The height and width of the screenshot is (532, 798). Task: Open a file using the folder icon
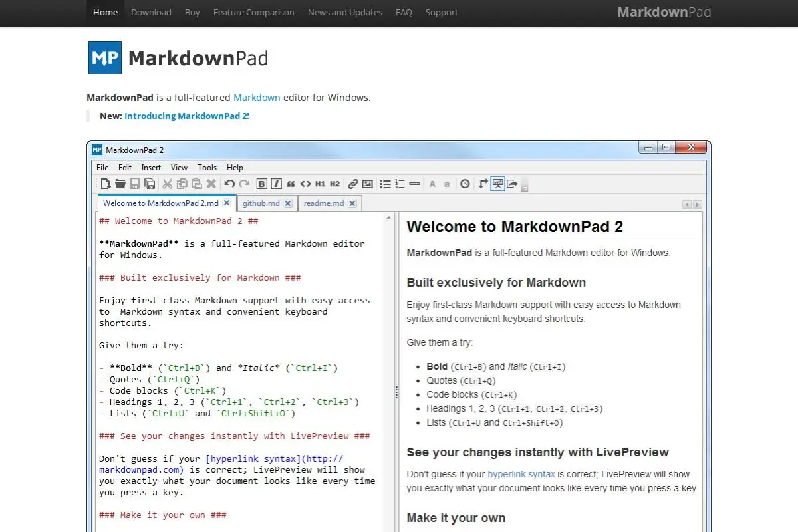(120, 184)
